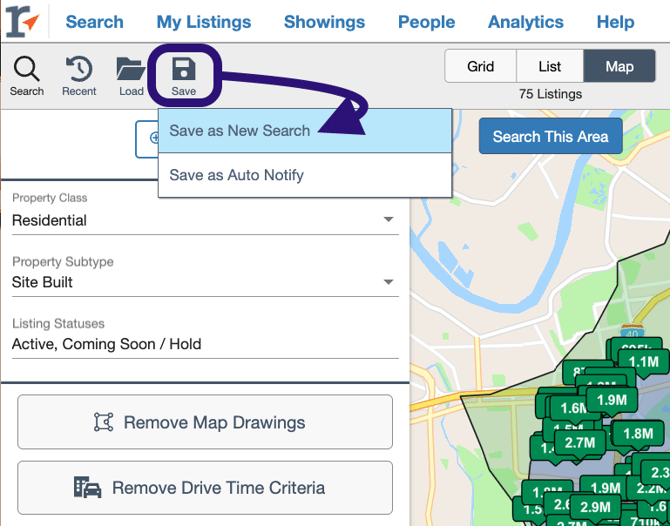Click the Search magnifier icon in toolbar
The height and width of the screenshot is (526, 670).
click(26, 69)
